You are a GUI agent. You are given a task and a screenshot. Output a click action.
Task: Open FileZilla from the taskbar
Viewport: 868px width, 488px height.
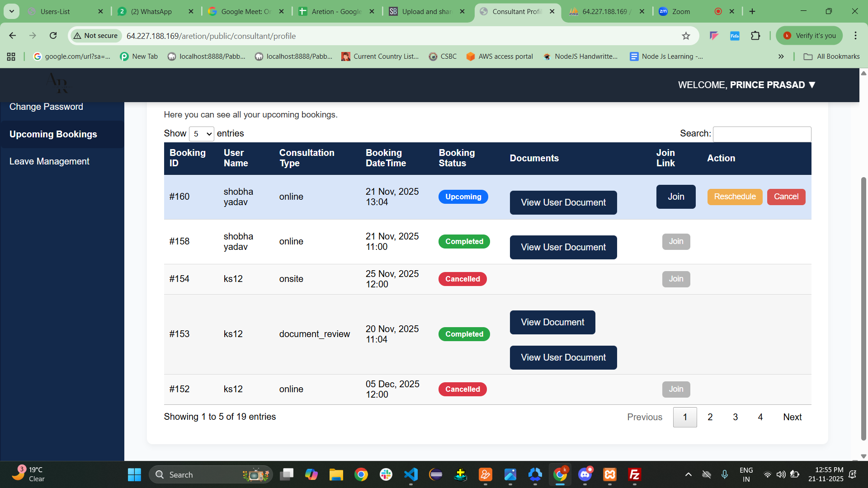(634, 474)
